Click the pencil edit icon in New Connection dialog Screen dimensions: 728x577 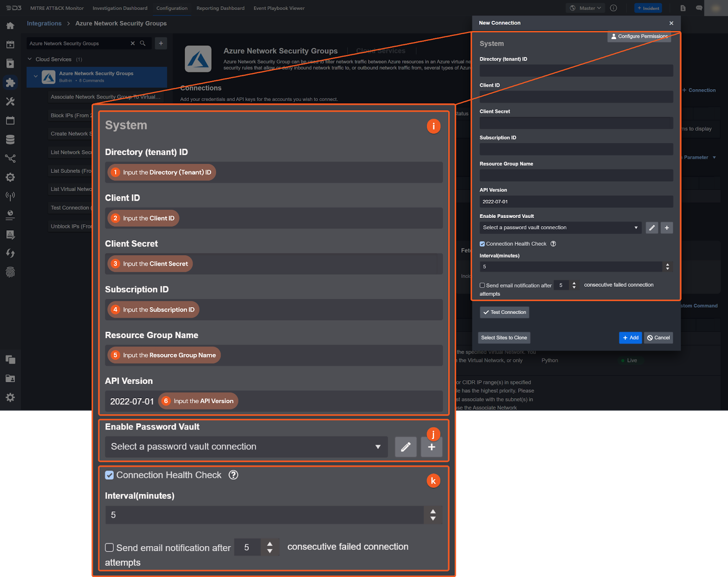[652, 228]
